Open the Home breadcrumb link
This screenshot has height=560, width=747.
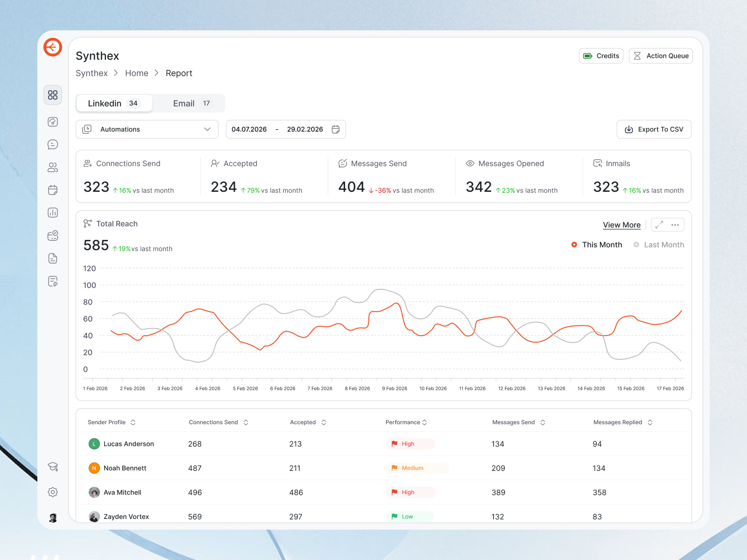136,73
